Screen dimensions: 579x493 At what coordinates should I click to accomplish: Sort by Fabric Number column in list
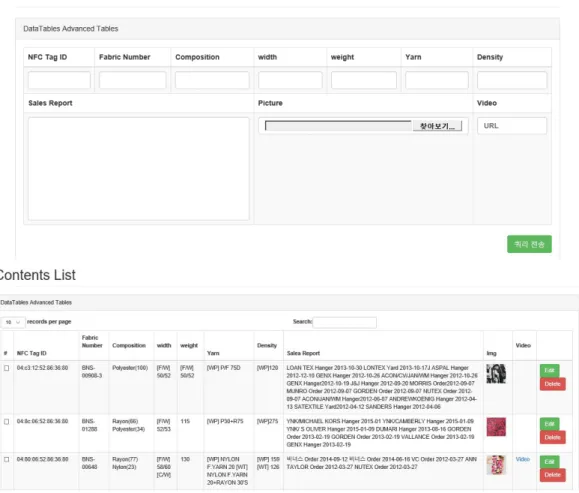[93, 346]
